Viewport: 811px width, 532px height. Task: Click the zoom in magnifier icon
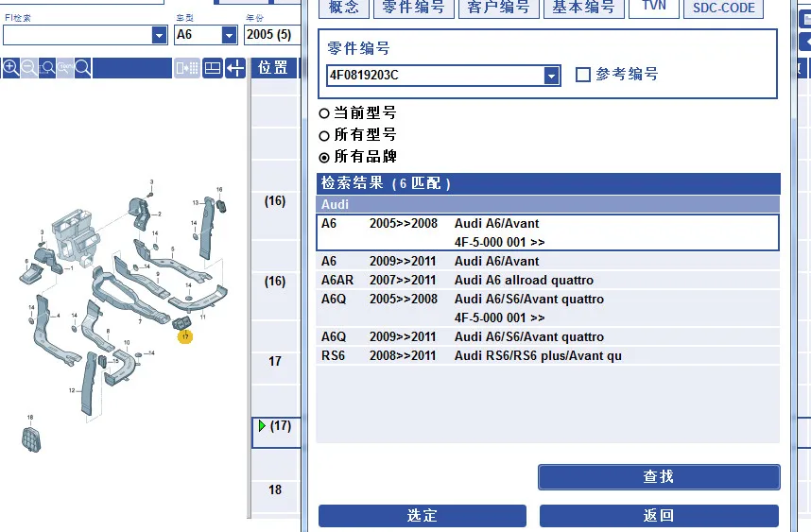point(10,68)
